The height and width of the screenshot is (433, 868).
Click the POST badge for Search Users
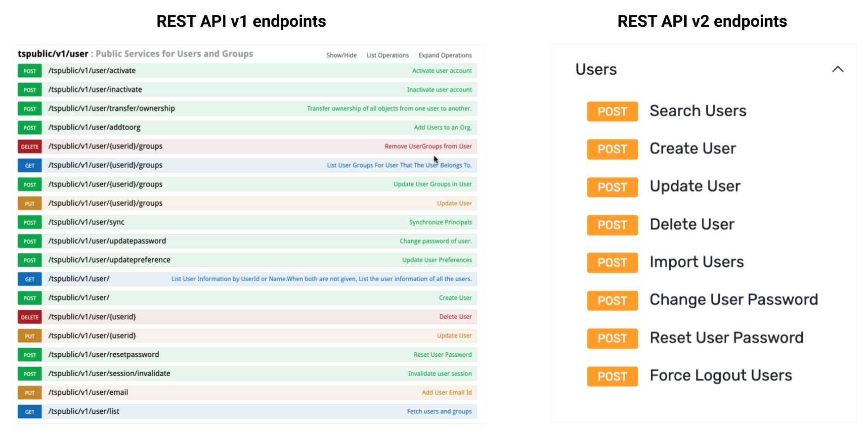(x=612, y=111)
